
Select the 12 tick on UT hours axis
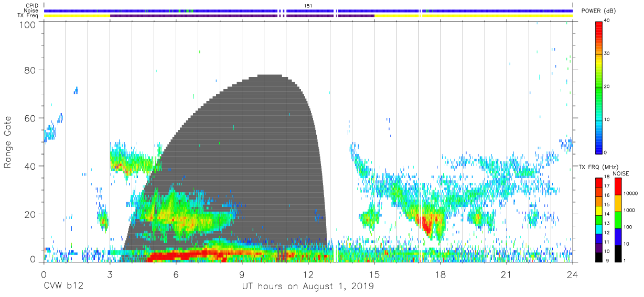point(308,274)
